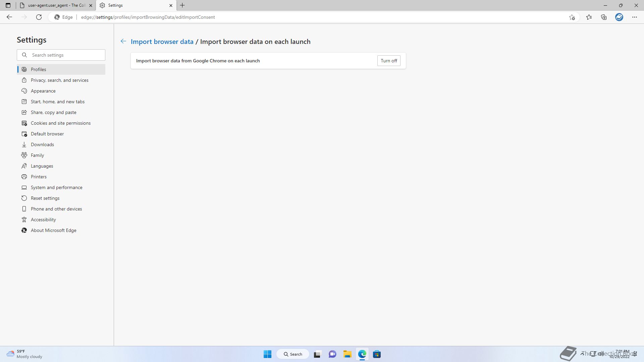Screen dimensions: 644x362
Task: Click the address bar URL
Action: pos(148,17)
